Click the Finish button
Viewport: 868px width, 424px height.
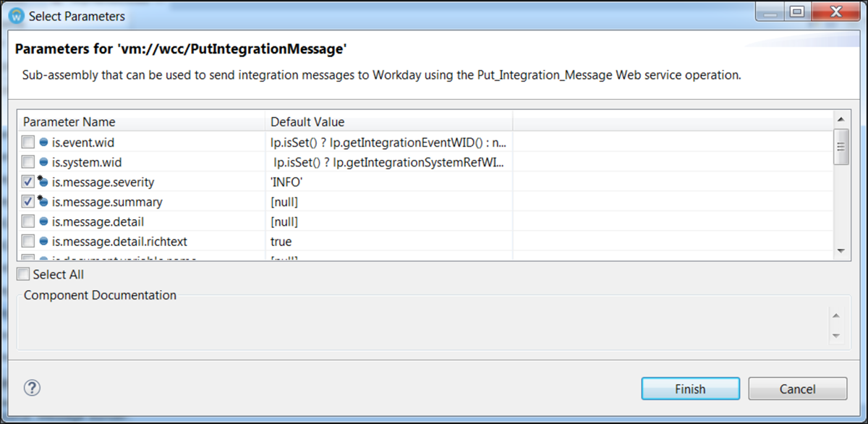690,389
